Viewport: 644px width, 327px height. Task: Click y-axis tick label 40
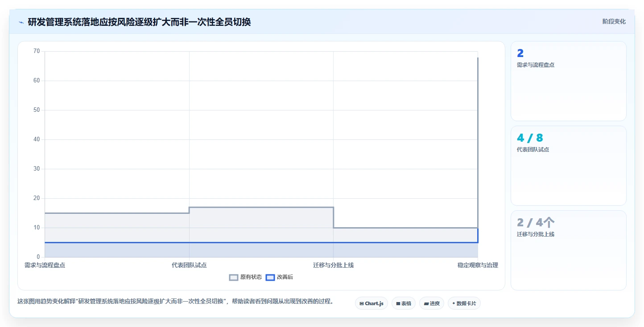click(37, 139)
